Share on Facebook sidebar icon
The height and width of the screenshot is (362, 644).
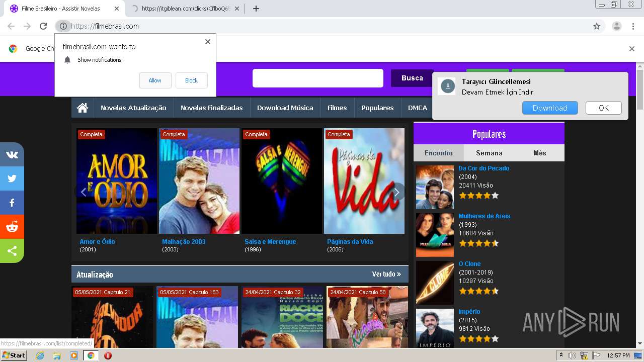12,203
